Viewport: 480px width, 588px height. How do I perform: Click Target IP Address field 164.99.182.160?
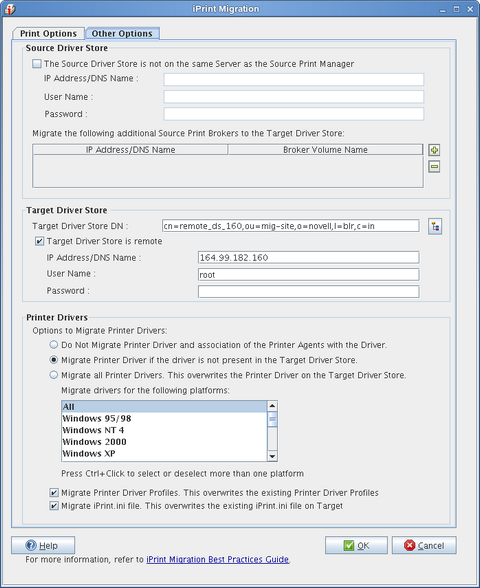[308, 258]
